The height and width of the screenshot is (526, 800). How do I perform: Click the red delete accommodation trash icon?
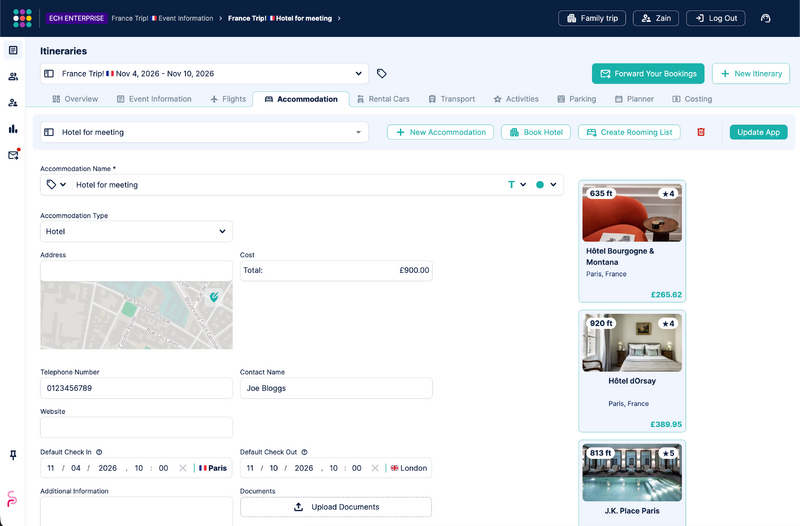coord(701,132)
